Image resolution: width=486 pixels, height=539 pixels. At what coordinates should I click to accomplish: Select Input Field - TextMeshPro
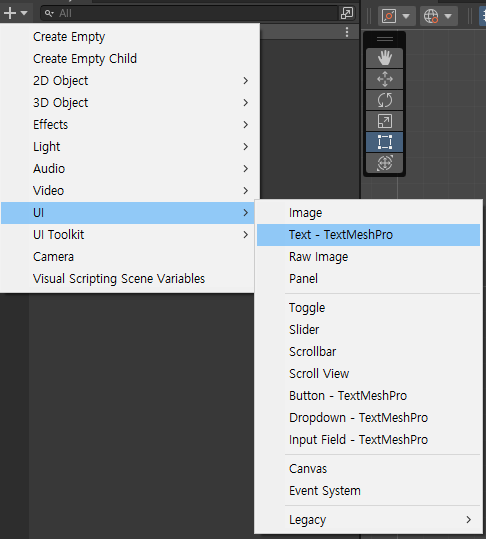click(368, 440)
